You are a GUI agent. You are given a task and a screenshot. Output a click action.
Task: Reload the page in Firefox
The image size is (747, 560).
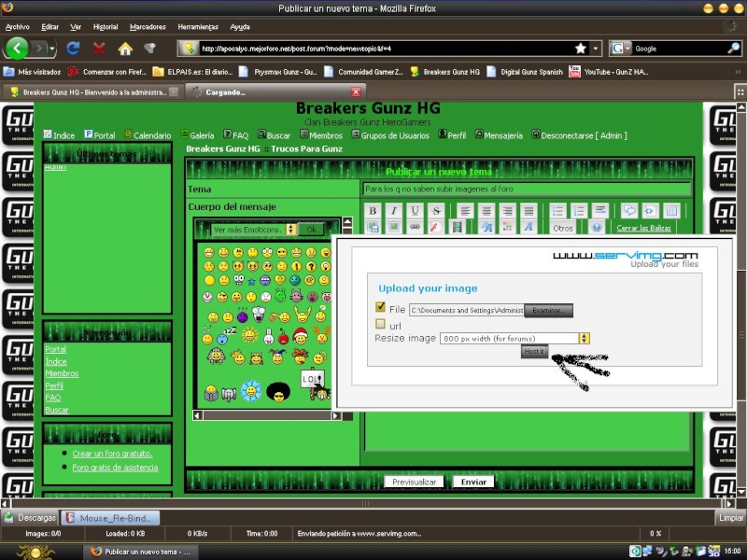click(73, 49)
